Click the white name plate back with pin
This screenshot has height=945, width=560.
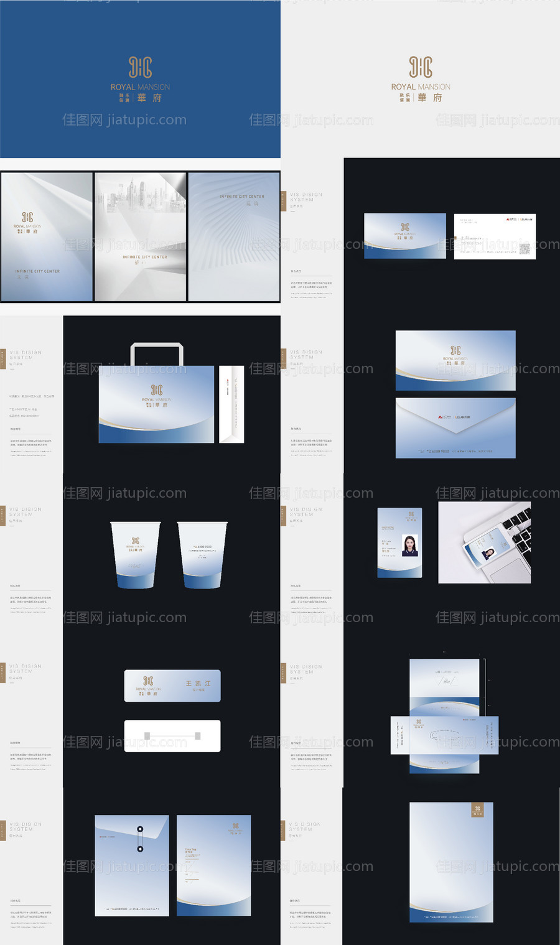coord(172,736)
